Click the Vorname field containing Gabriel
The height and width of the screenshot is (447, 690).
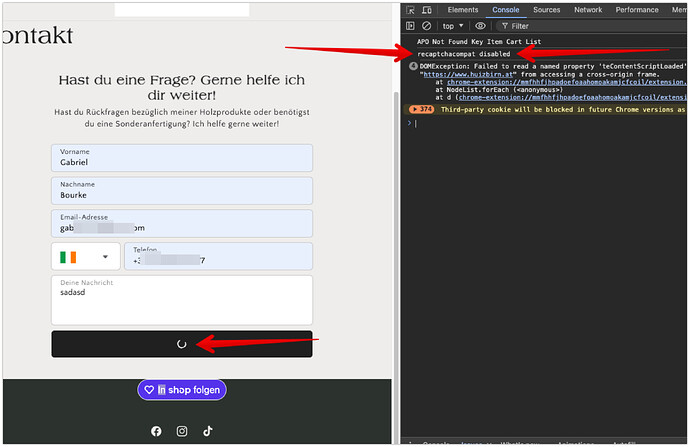(x=182, y=158)
